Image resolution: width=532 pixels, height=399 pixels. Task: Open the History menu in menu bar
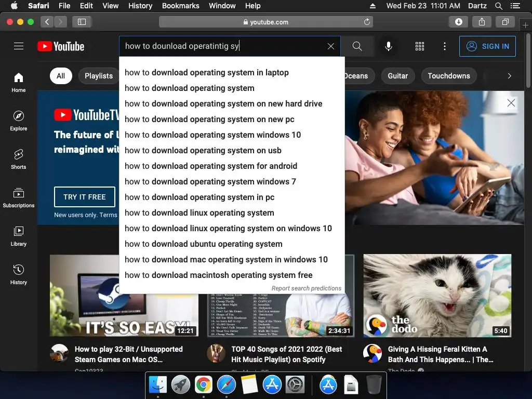140,6
